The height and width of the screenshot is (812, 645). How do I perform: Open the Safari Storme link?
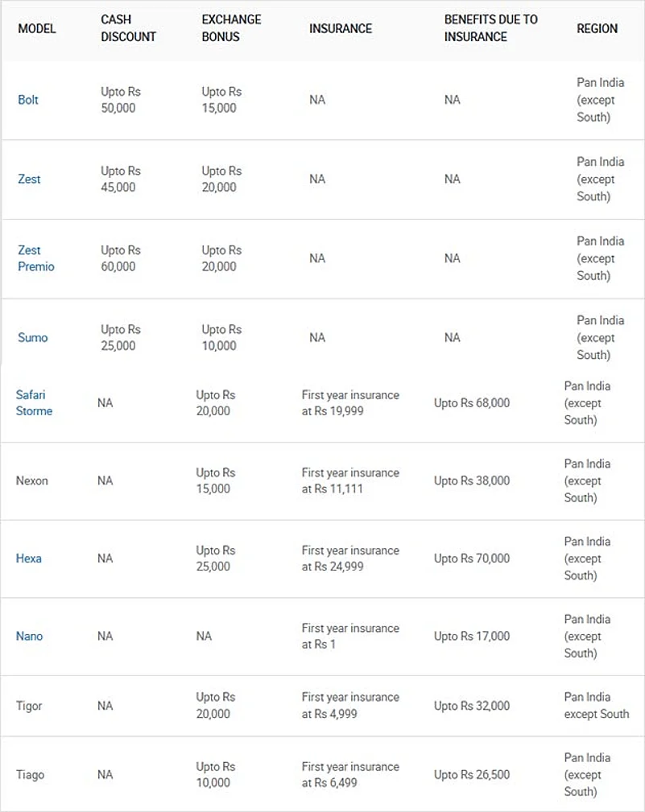pyautogui.click(x=34, y=402)
